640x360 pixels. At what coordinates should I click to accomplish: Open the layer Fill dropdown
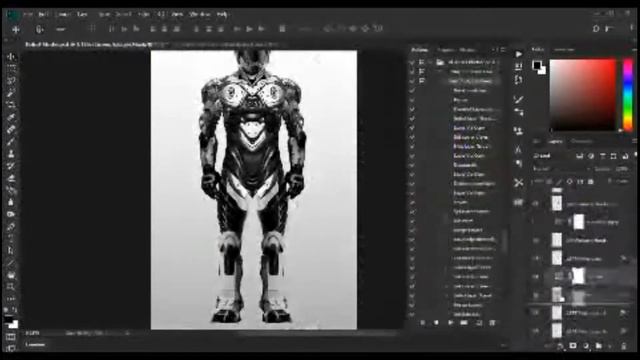point(623,182)
